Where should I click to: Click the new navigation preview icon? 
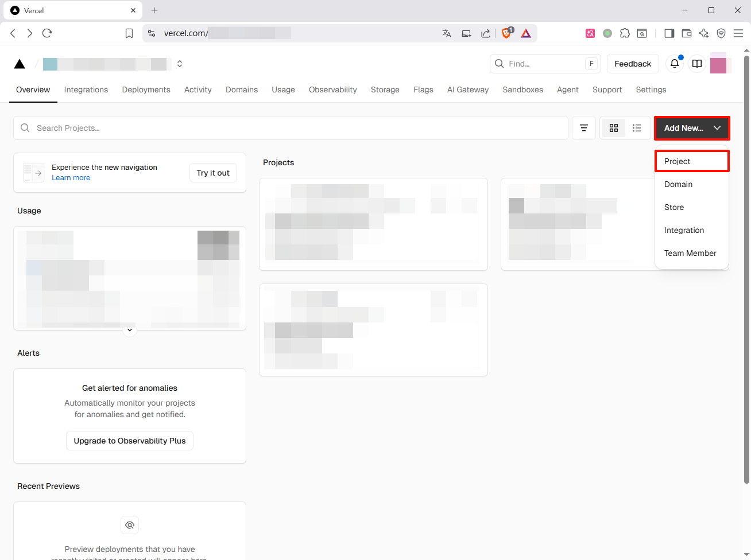(x=34, y=173)
